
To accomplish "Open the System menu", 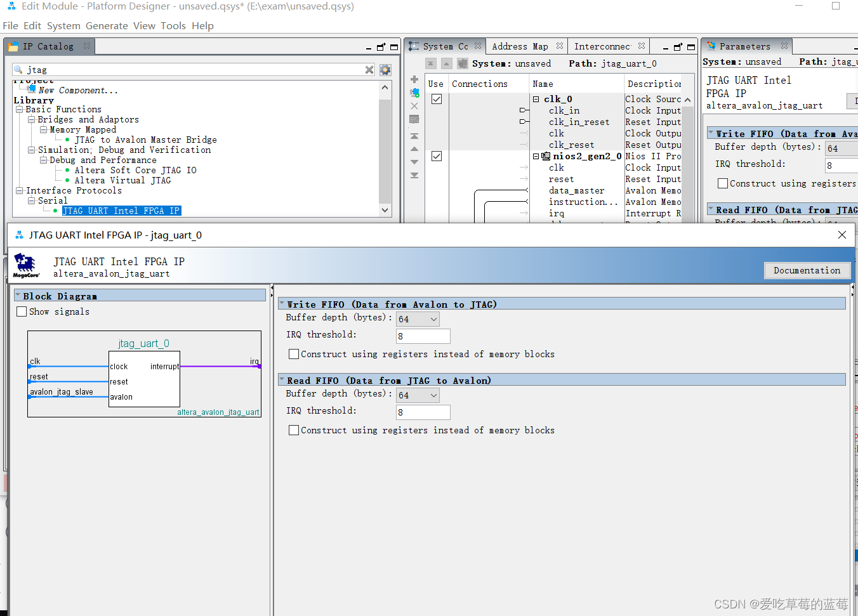I will tap(63, 26).
